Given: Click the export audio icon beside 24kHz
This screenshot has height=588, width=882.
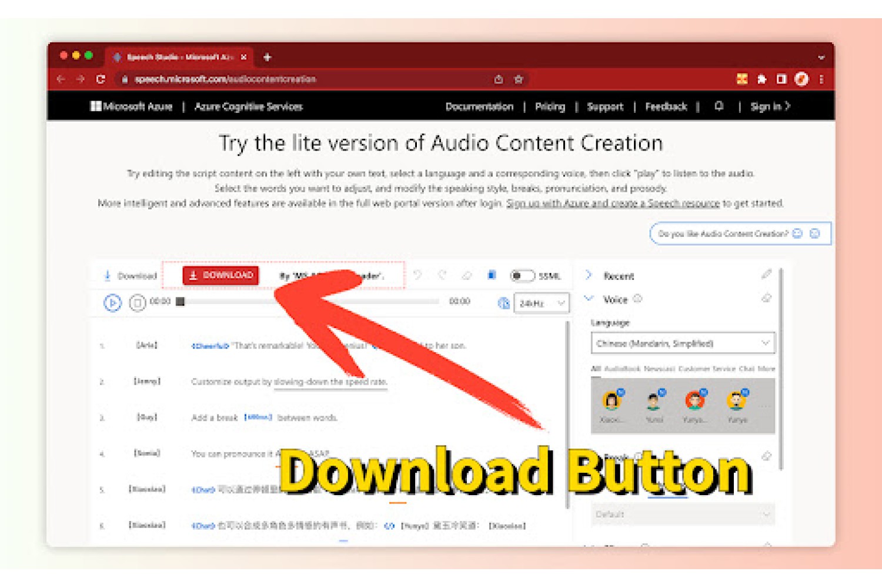Looking at the screenshot, I should tap(503, 303).
